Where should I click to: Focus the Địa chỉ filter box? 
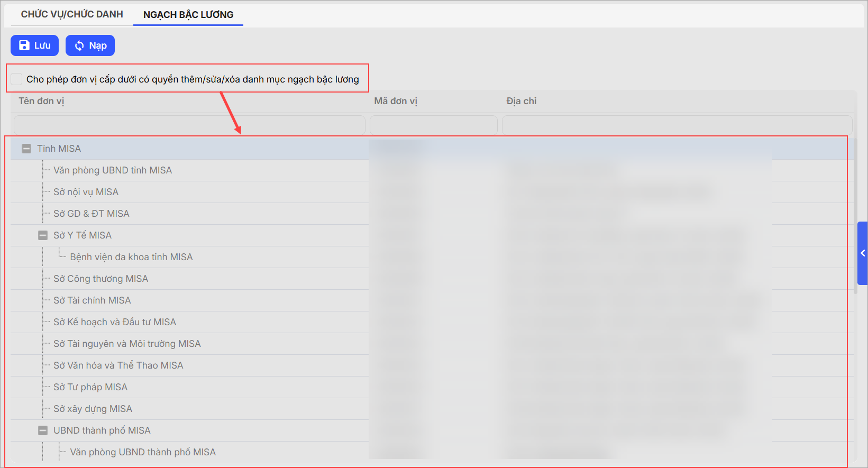pos(677,125)
